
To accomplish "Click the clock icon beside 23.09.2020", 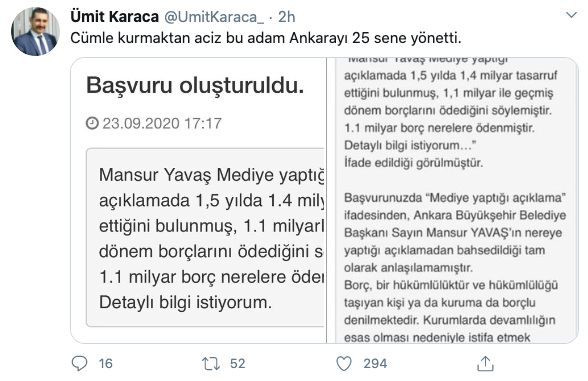I will [92, 123].
